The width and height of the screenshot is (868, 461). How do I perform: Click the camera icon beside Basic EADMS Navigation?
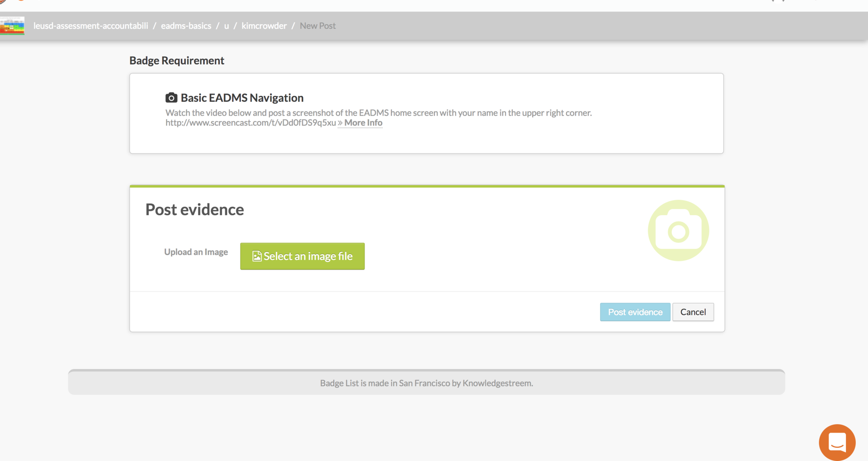(171, 98)
